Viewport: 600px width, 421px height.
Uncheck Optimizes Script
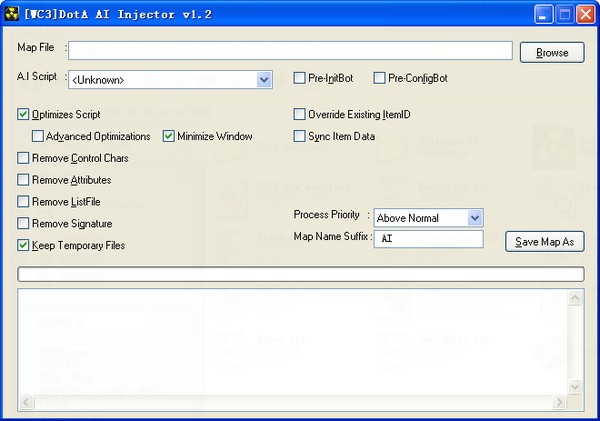pos(23,114)
